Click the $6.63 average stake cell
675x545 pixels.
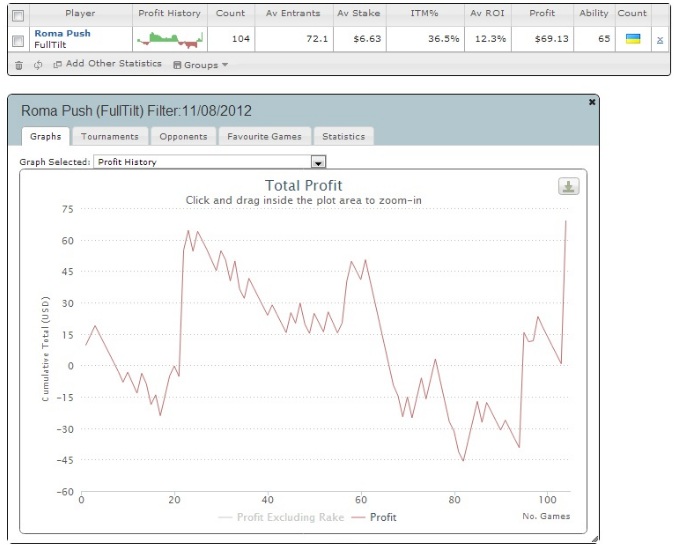(360, 39)
